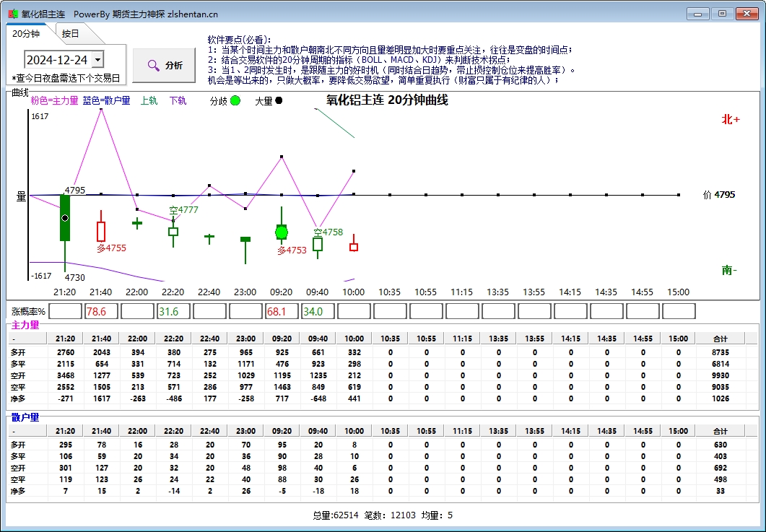Select the 20分钟 tab
This screenshot has height=532, width=766.
point(26,33)
